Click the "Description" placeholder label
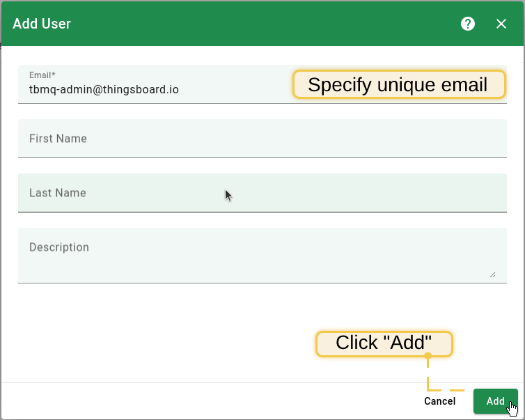 59,247
